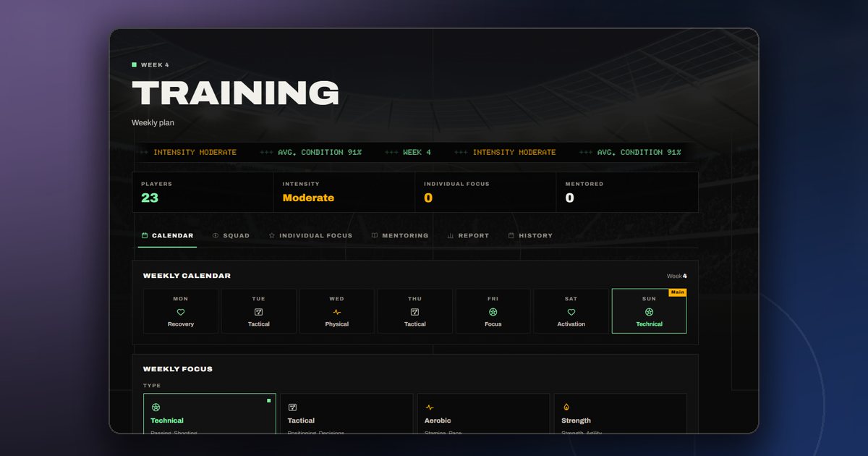Click the star icon for Individual Focus
Image resolution: width=868 pixels, height=456 pixels.
pos(272,236)
